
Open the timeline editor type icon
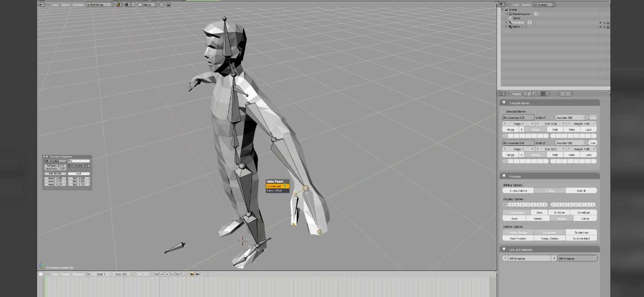(41, 274)
